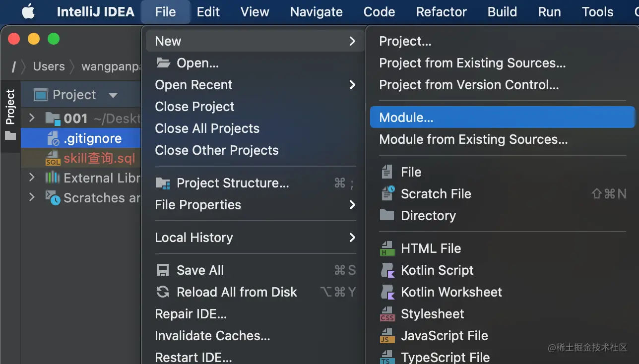Choose Project from Version Control...
This screenshot has height=364, width=639.
click(468, 85)
